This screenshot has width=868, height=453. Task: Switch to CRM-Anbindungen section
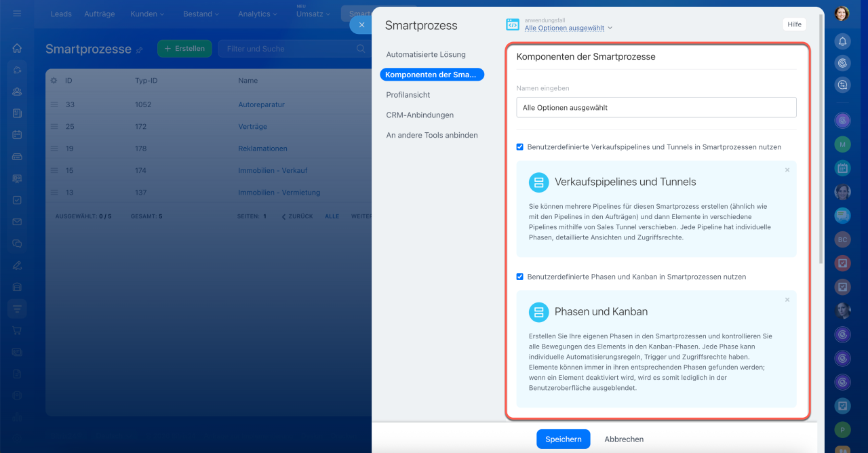(420, 115)
